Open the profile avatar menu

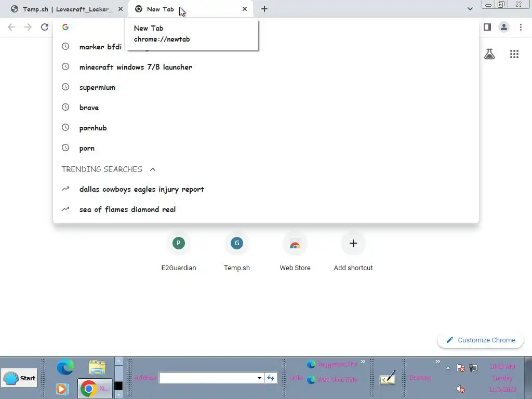(504, 27)
